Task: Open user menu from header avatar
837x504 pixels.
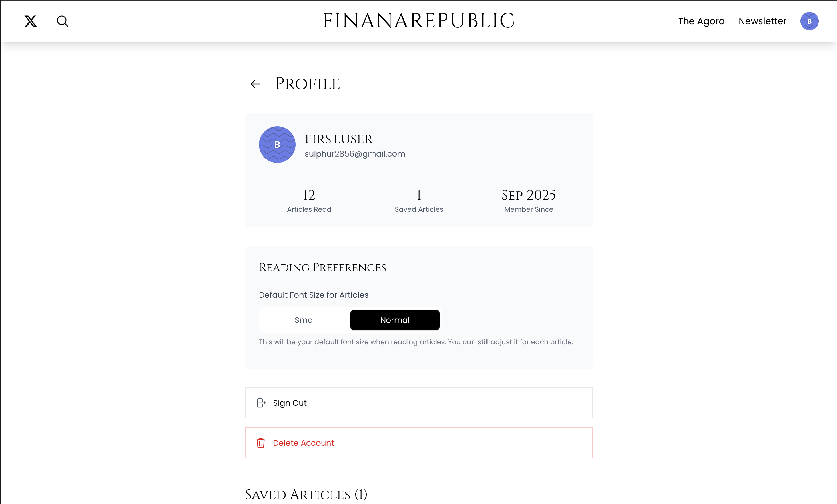Action: tap(809, 21)
